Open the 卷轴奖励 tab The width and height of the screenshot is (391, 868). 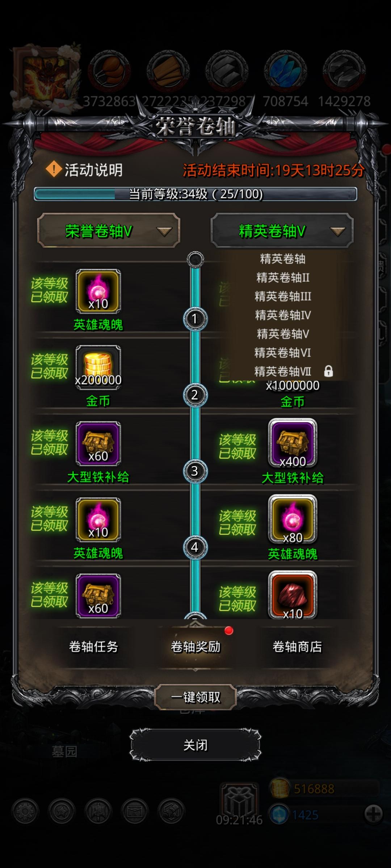(195, 647)
